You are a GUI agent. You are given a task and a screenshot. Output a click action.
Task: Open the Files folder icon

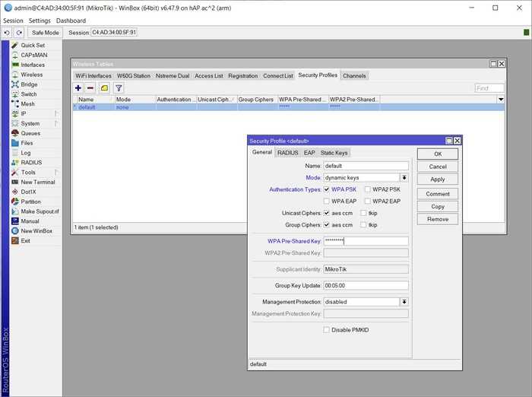15,143
